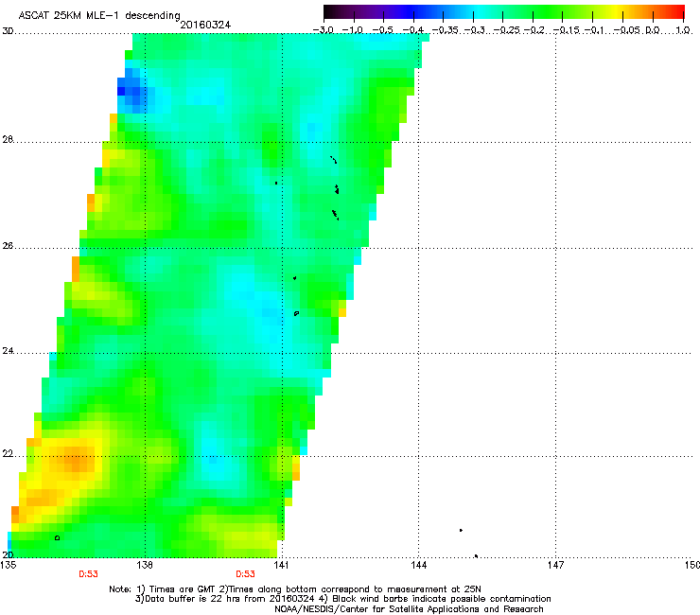700x615 pixels.
Task: Click red time label between 138 and 141
Action: 246,574
